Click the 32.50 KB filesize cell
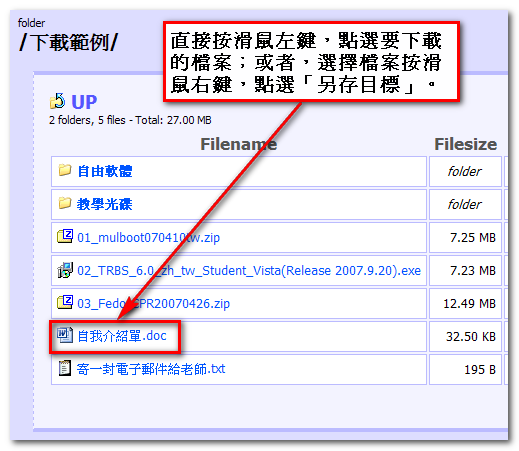519x451 pixels. click(x=465, y=337)
